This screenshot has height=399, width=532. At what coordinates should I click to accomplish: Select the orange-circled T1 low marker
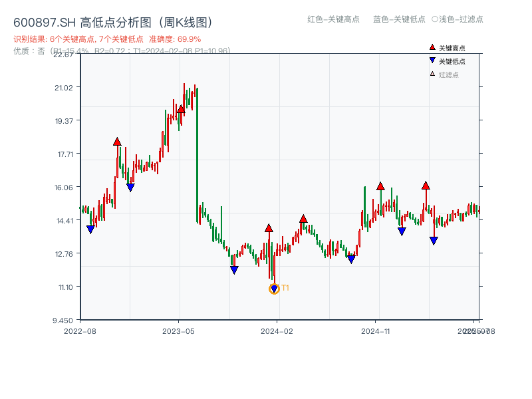274,289
